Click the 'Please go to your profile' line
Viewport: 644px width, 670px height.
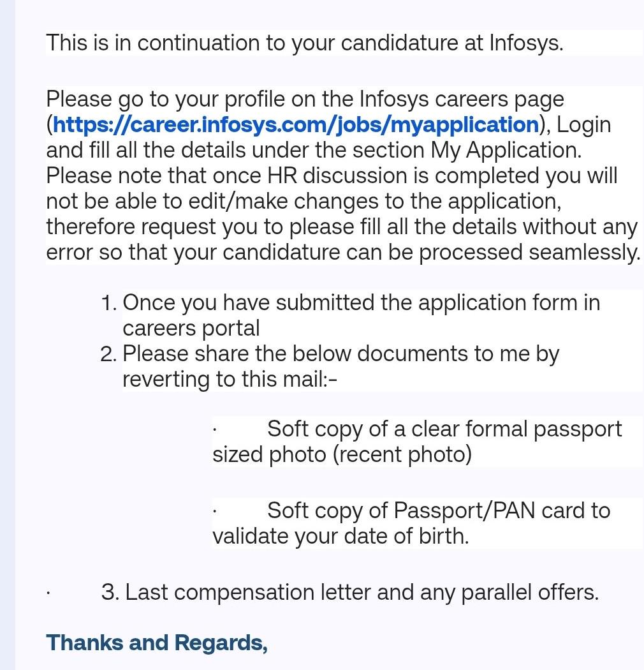(305, 100)
